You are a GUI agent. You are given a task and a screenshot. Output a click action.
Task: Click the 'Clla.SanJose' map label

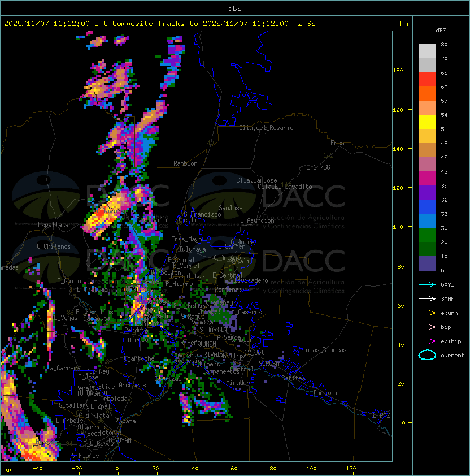tap(256, 180)
